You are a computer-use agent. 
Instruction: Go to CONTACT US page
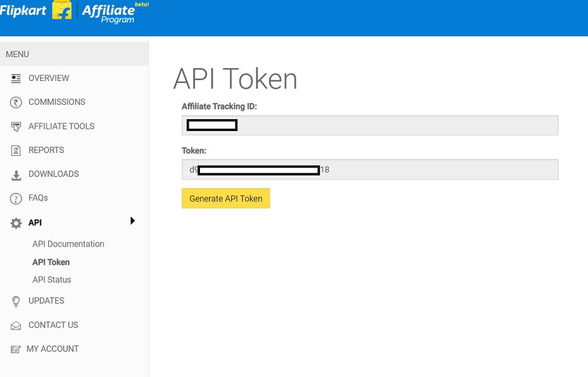[x=53, y=325]
